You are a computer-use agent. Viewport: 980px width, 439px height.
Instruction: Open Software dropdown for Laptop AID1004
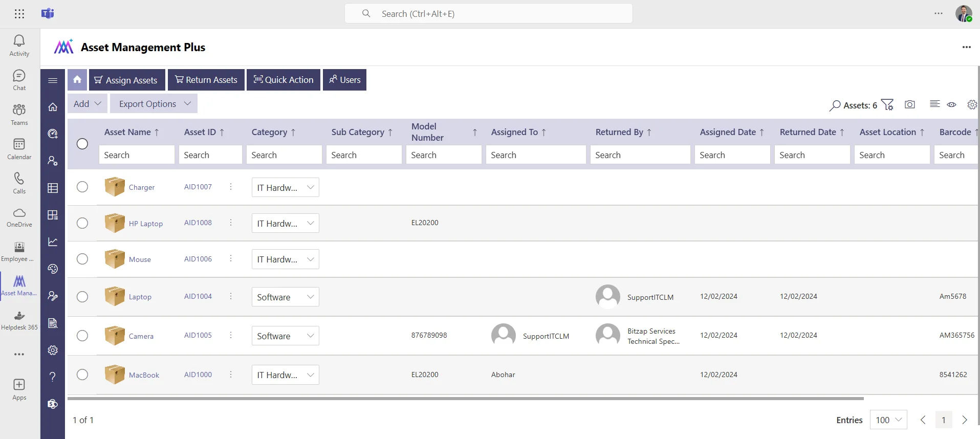286,297
